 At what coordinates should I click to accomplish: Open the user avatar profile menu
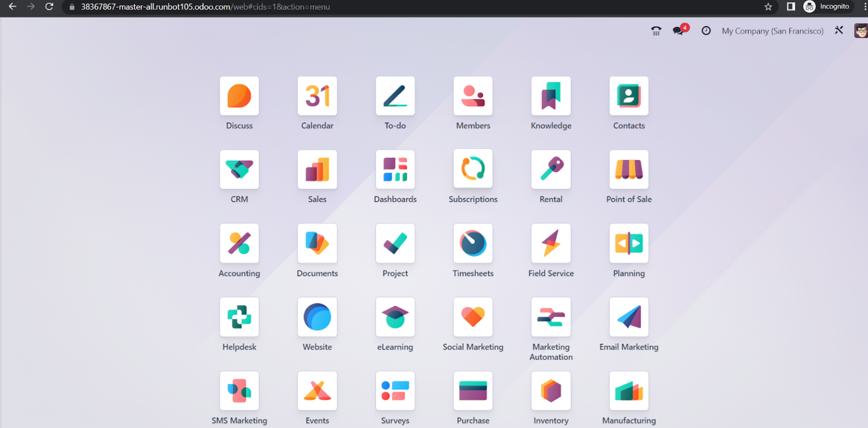tap(861, 31)
